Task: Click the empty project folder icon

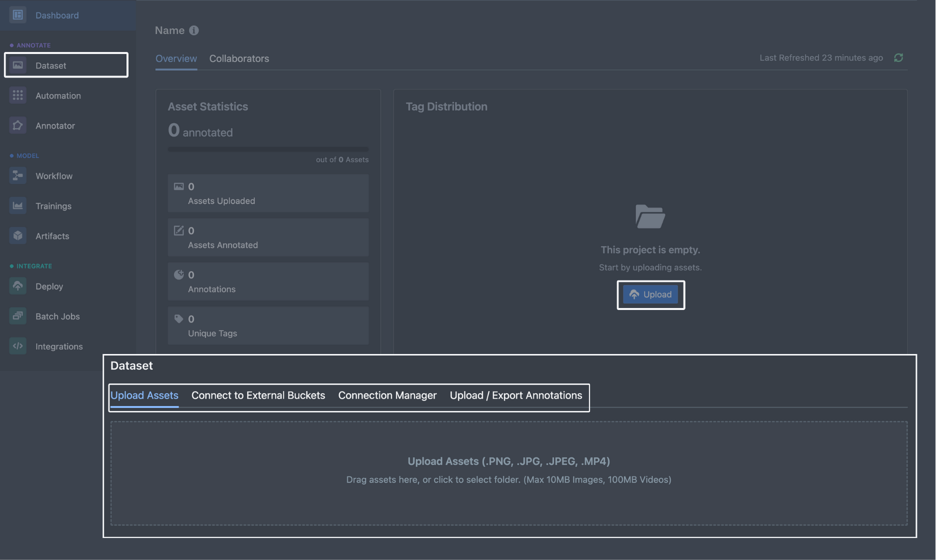Action: pos(650,216)
